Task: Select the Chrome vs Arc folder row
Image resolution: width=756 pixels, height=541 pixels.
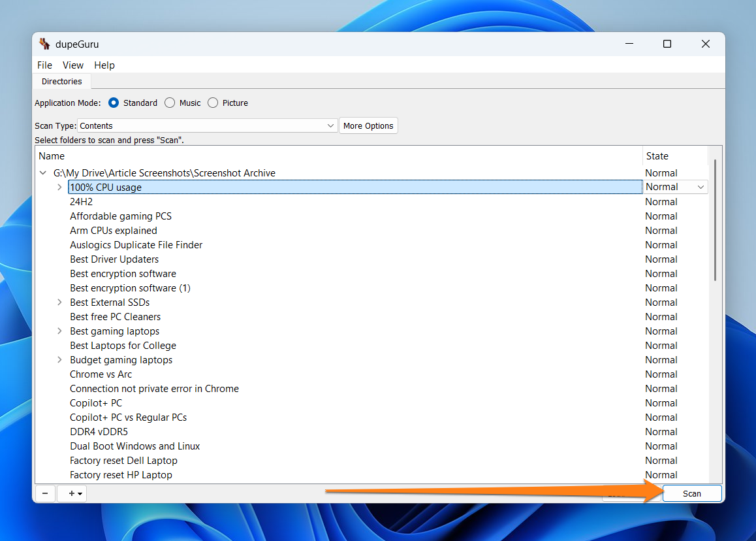Action: tap(101, 374)
